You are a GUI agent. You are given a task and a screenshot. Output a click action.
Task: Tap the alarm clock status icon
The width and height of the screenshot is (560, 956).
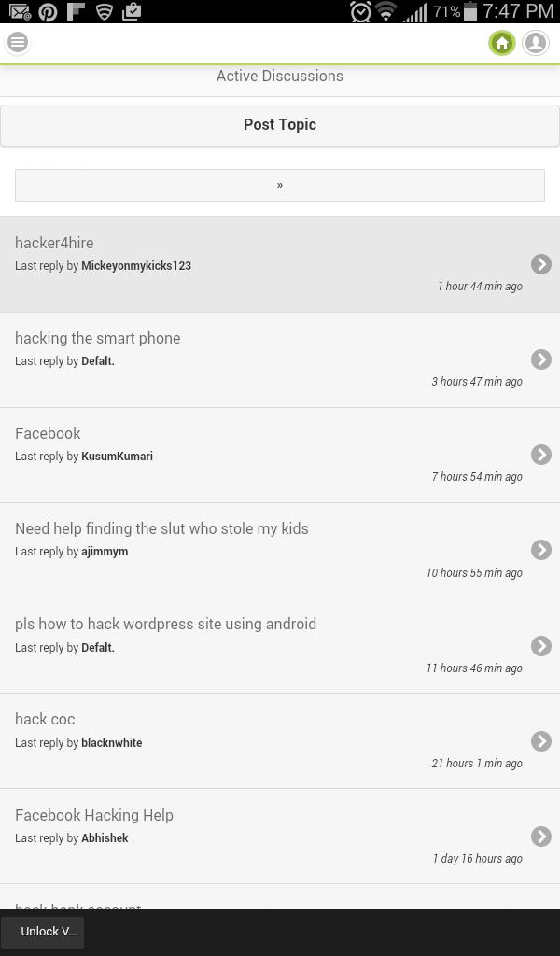coord(360,12)
